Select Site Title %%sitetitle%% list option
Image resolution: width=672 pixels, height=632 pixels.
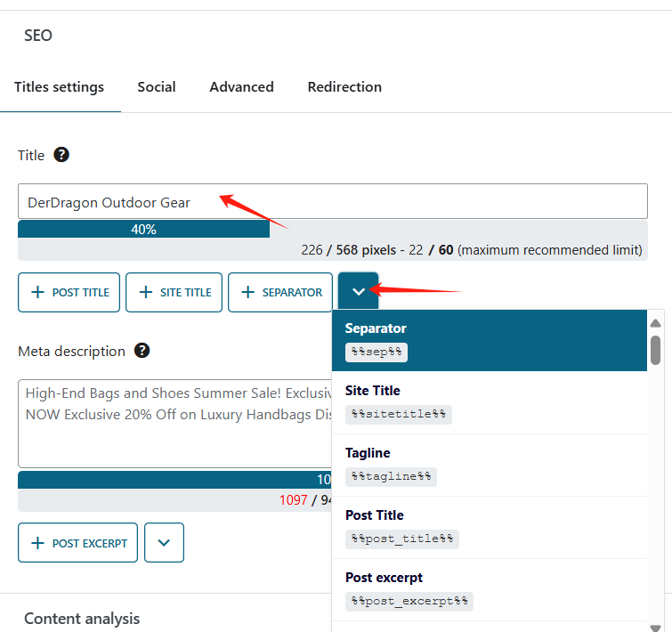click(489, 402)
